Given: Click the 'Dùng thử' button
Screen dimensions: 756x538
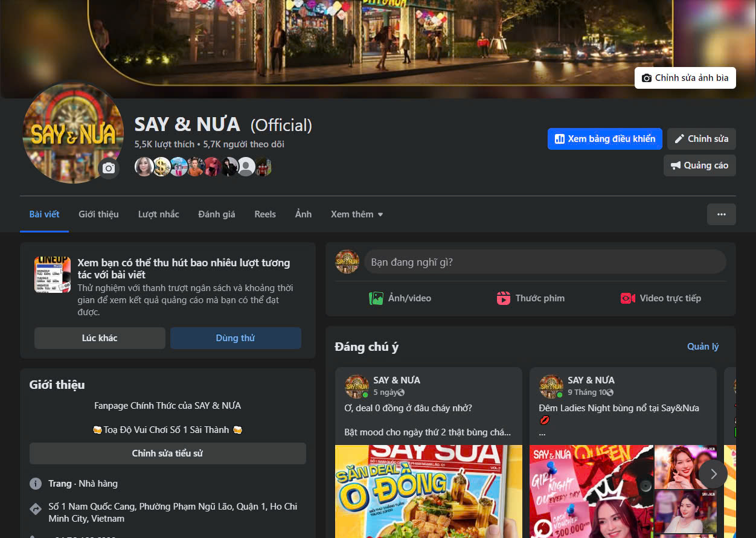Looking at the screenshot, I should click(x=235, y=338).
